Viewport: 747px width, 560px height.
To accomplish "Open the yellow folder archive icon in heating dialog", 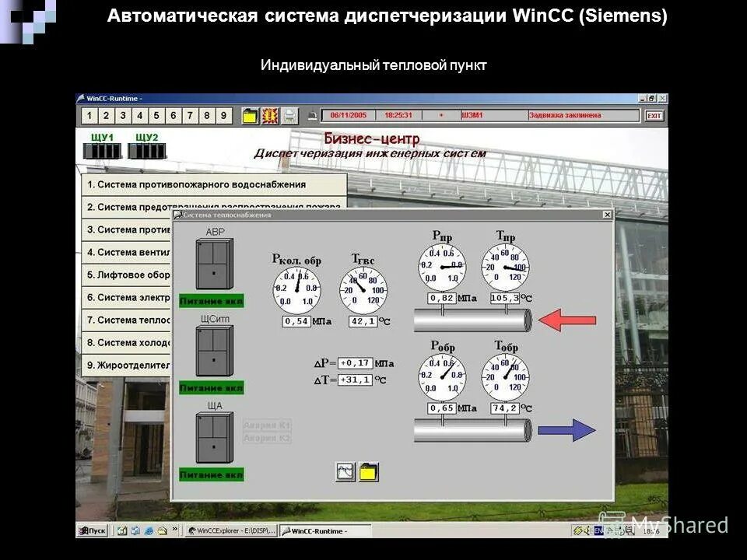I will [x=367, y=471].
